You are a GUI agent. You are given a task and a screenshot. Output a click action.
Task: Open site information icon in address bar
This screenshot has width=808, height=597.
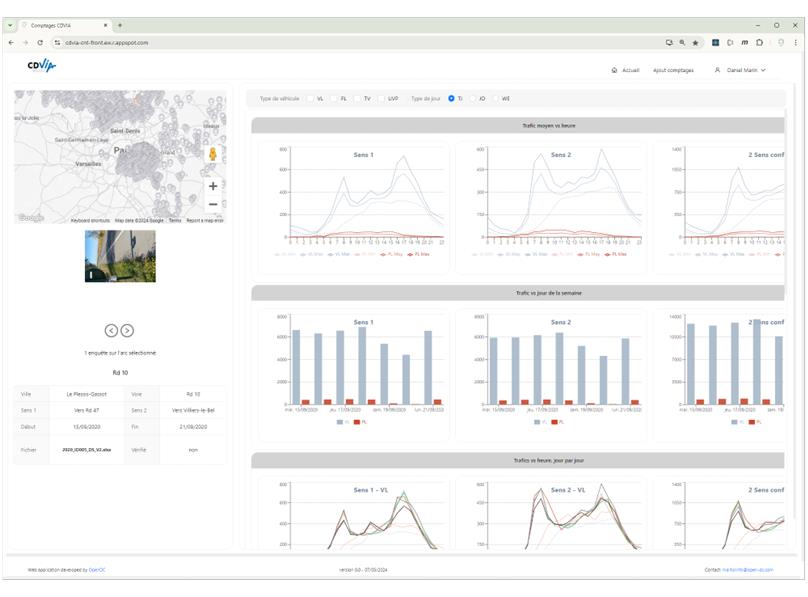coord(57,43)
